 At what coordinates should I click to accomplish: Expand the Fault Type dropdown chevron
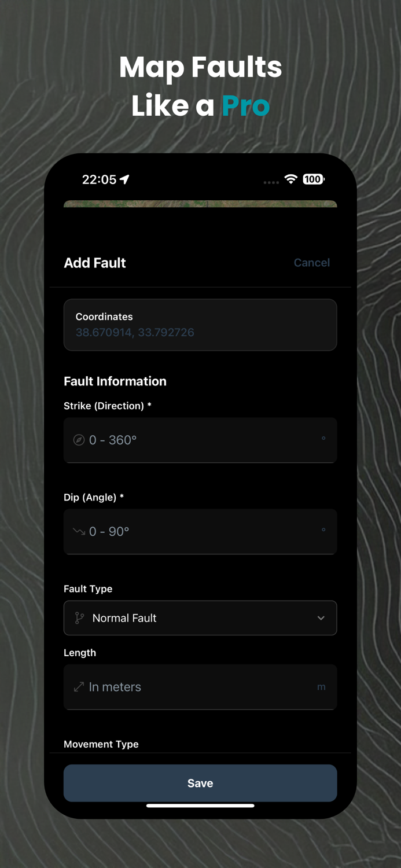[x=321, y=618]
